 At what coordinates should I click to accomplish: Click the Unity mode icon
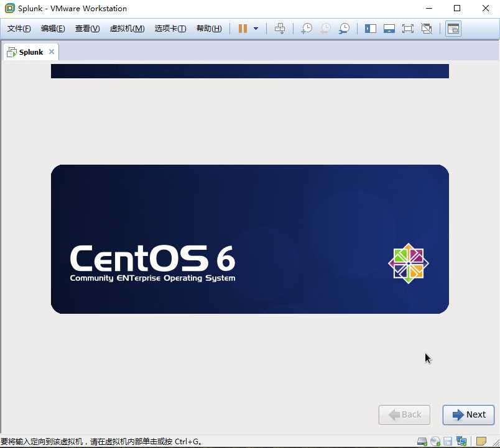pos(427,29)
